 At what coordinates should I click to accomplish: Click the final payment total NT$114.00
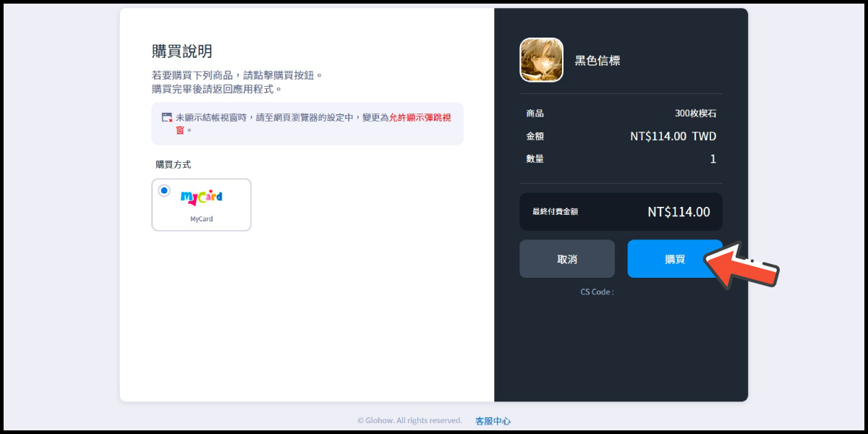[x=678, y=212]
